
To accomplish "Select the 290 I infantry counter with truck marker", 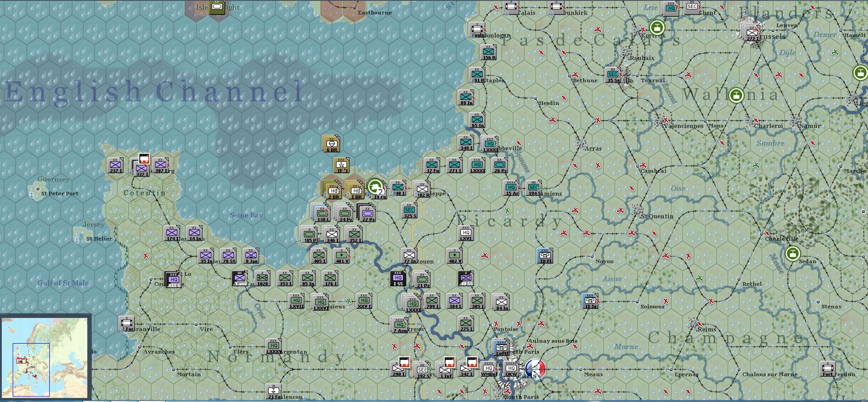I will click(x=398, y=369).
